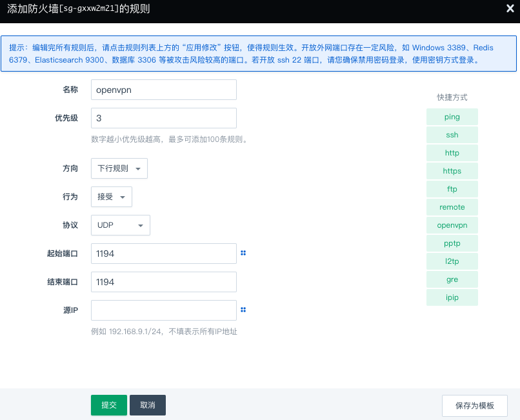Apply the remote shortcut
520x420 pixels.
click(x=452, y=207)
